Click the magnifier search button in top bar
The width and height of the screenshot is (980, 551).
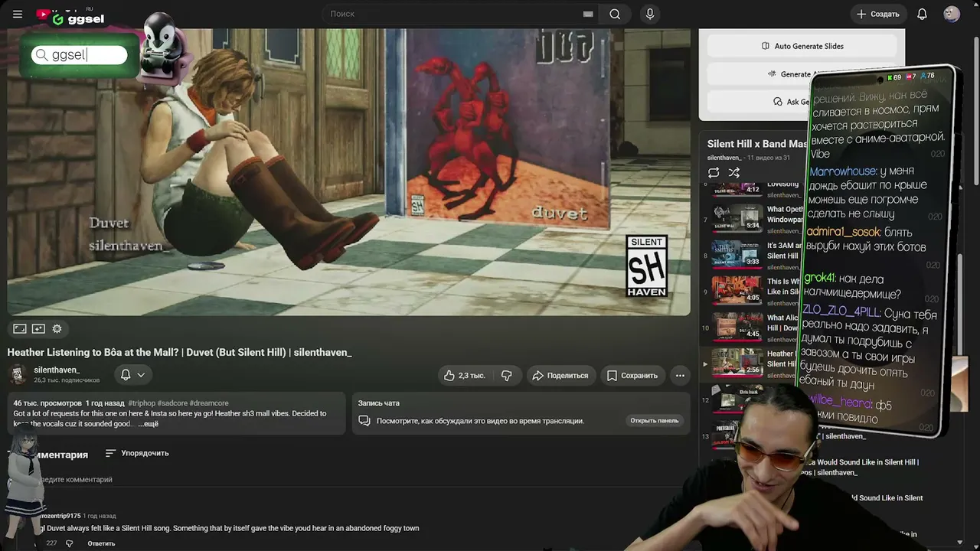615,14
